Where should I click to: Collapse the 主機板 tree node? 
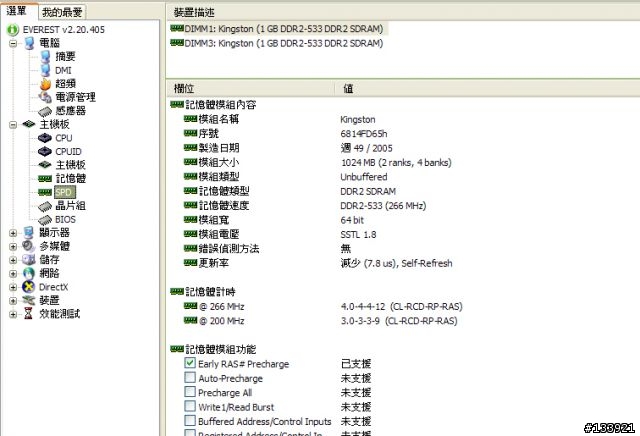[x=13, y=125]
